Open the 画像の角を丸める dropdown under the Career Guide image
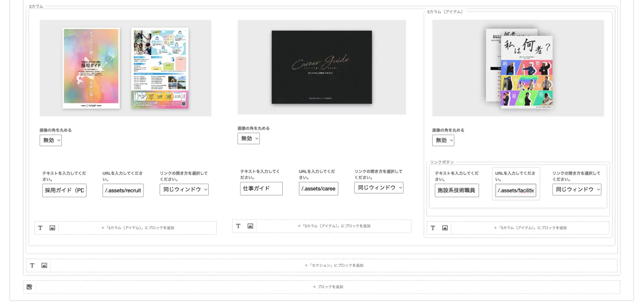Image resolution: width=644 pixels, height=305 pixels. point(249,138)
